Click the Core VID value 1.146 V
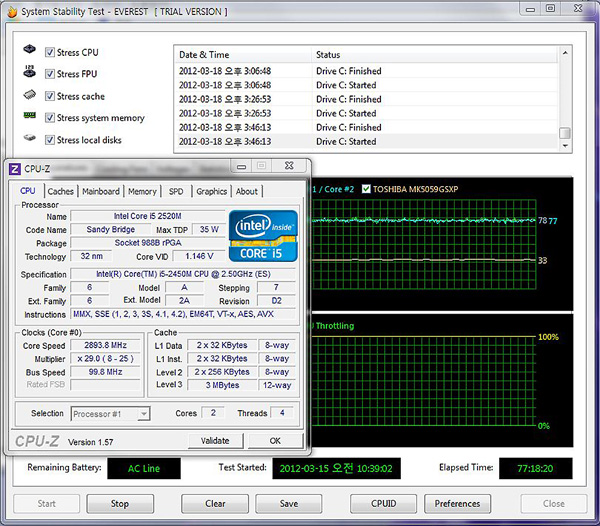600x526 pixels. [199, 256]
